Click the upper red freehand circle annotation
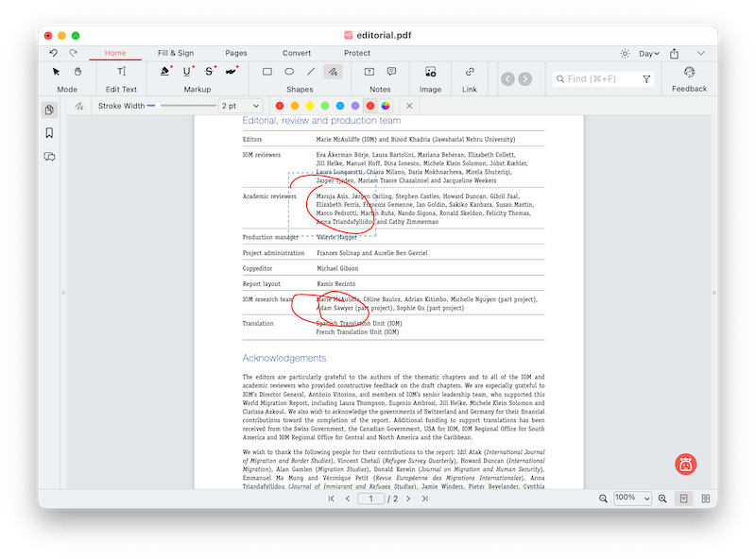 tap(335, 204)
